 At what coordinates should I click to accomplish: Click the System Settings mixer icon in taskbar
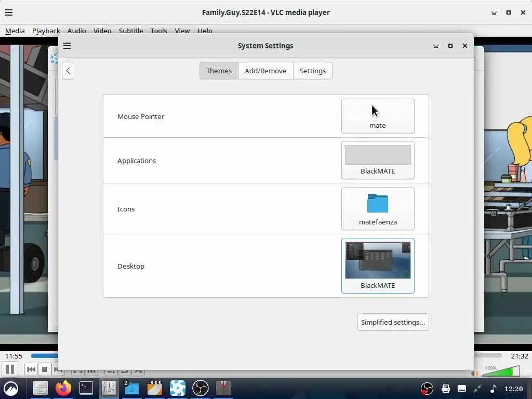click(109, 388)
